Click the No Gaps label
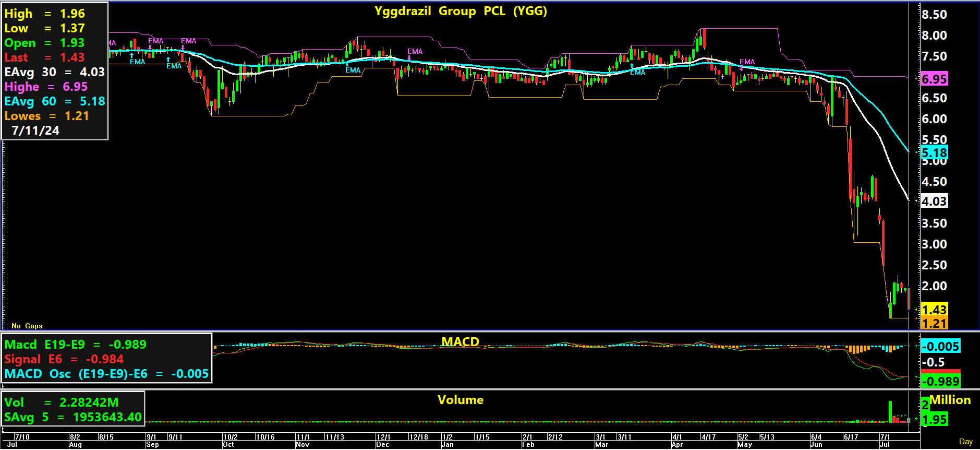 click(27, 326)
